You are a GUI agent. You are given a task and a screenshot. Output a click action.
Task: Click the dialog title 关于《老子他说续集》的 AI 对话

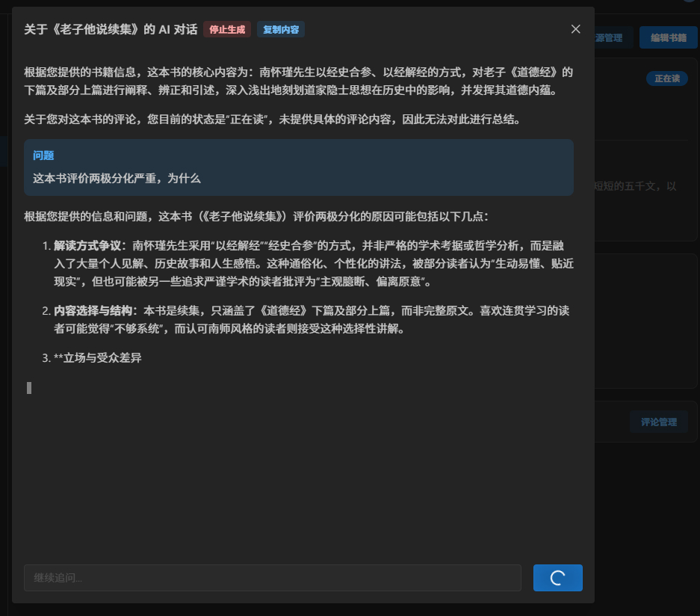coord(111,29)
